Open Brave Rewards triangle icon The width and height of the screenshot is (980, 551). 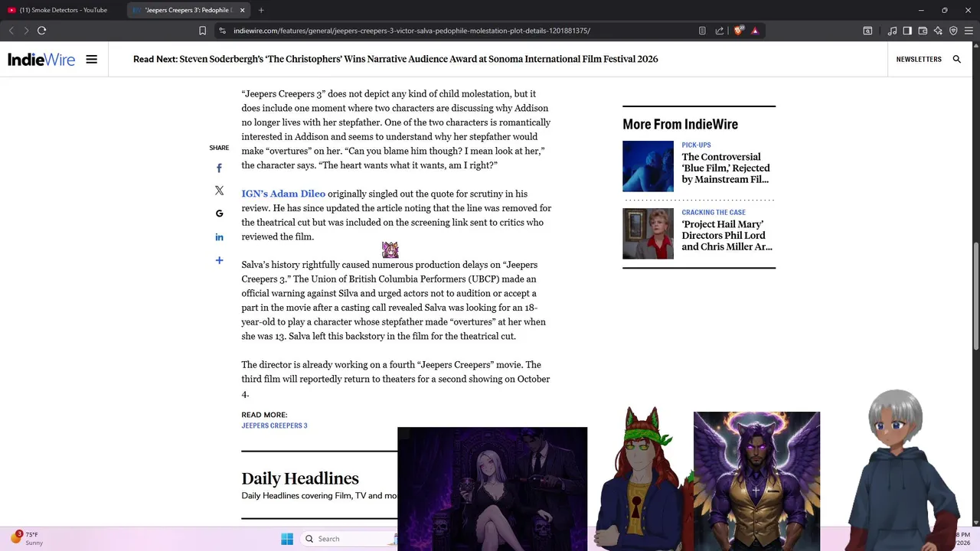click(755, 31)
